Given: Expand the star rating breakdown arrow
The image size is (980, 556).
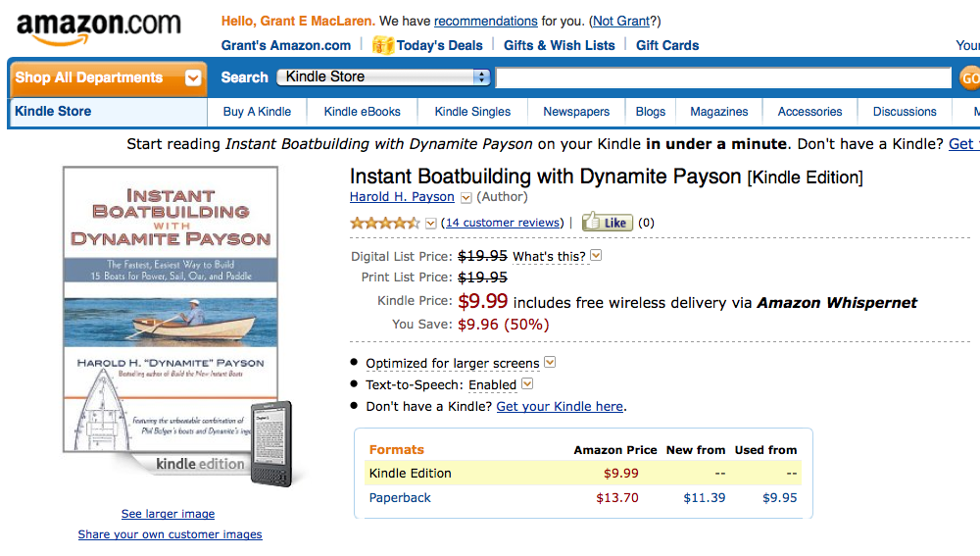Looking at the screenshot, I should click(430, 224).
